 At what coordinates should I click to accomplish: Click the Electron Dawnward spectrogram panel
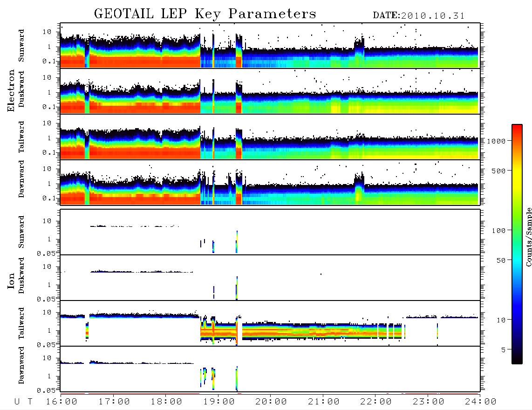[x=270, y=182]
